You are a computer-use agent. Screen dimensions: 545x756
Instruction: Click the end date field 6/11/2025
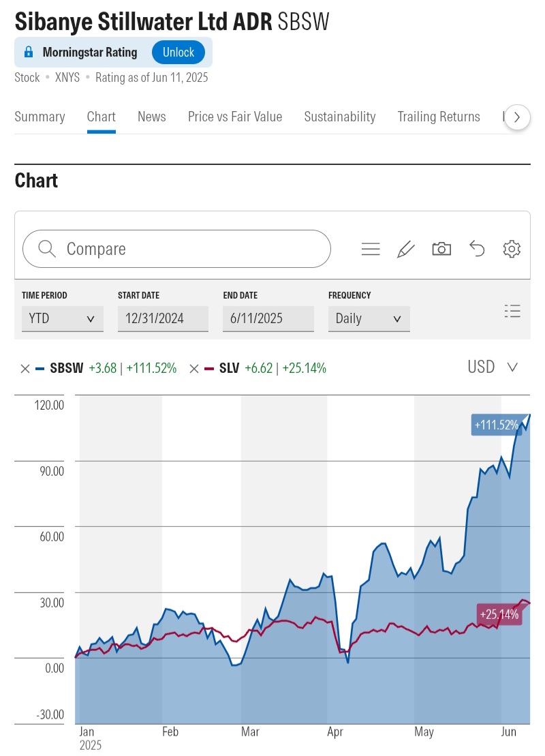(x=268, y=319)
